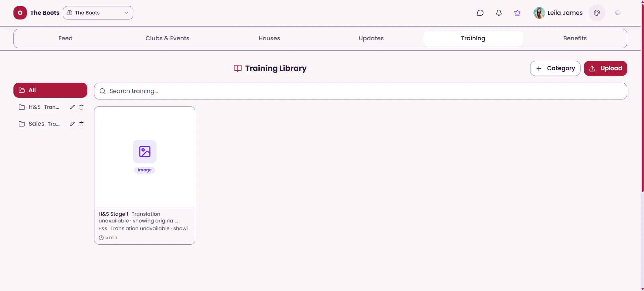Delete the H&S category
The image size is (644, 291).
(81, 107)
